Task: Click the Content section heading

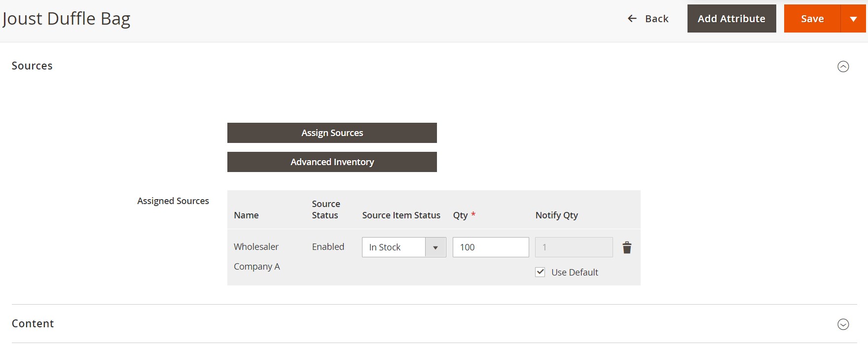Action: [x=33, y=324]
